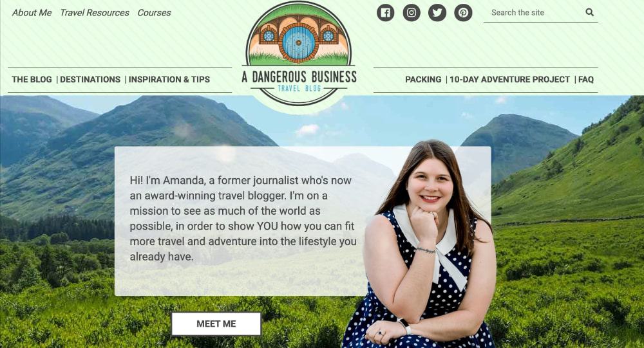Click the magnifying glass search icon

pos(589,12)
